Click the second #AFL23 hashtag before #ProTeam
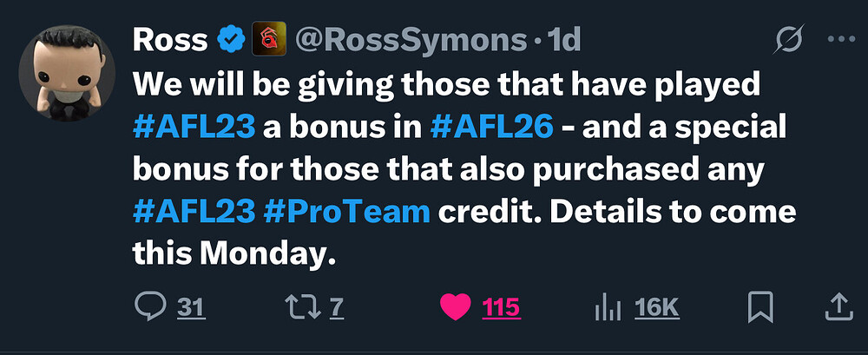This screenshot has height=355, width=868. pos(194,213)
